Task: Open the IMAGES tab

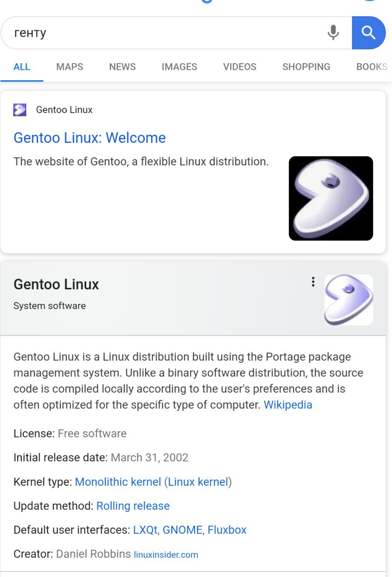Action: 179,67
